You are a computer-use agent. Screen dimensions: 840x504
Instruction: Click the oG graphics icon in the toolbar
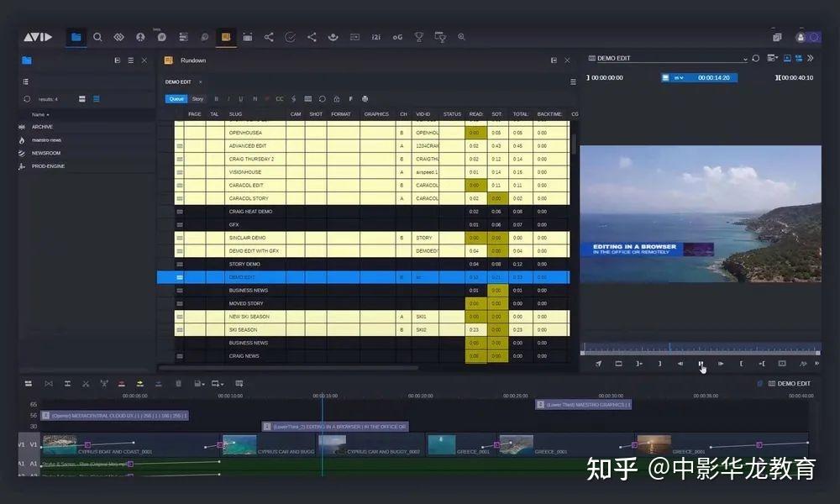397,37
